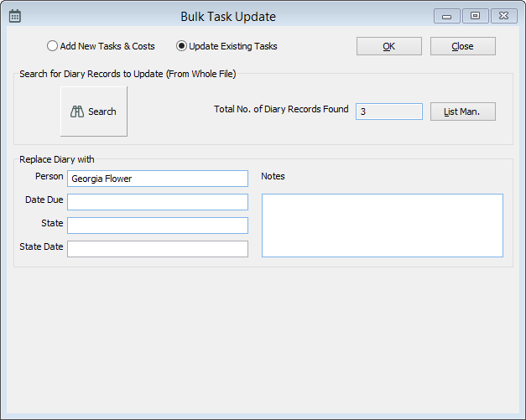Screen dimensions: 526x420
Task: Click inside the Notes text area
Action: click(x=383, y=226)
